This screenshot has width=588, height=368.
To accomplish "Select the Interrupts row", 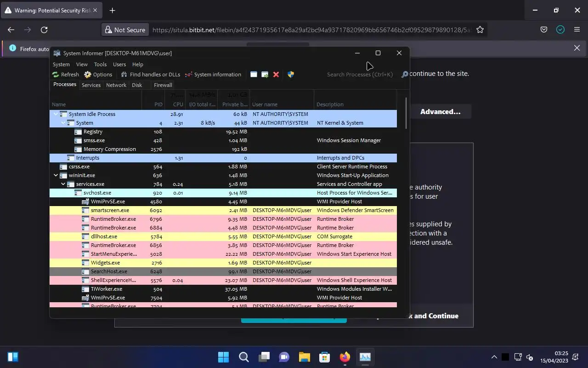I will 223,158.
